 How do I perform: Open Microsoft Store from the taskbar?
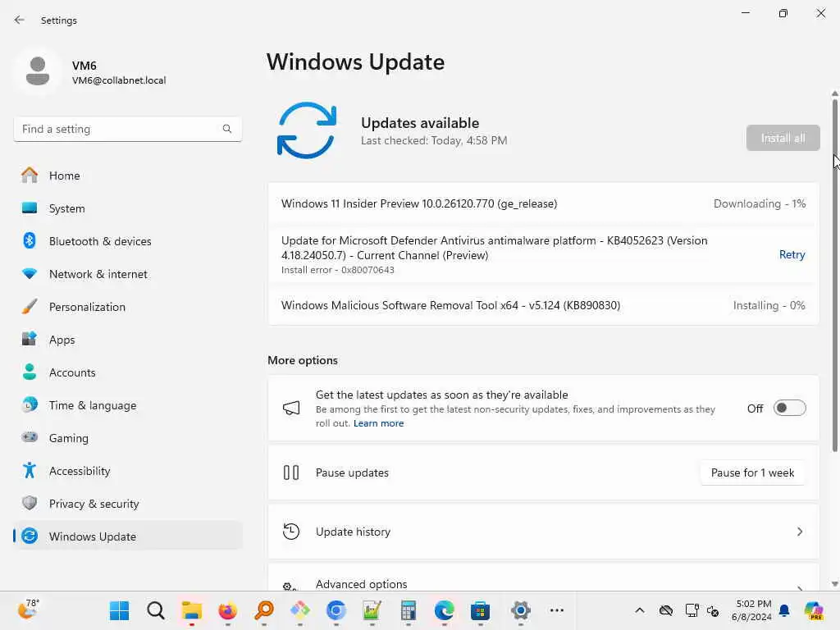click(481, 610)
